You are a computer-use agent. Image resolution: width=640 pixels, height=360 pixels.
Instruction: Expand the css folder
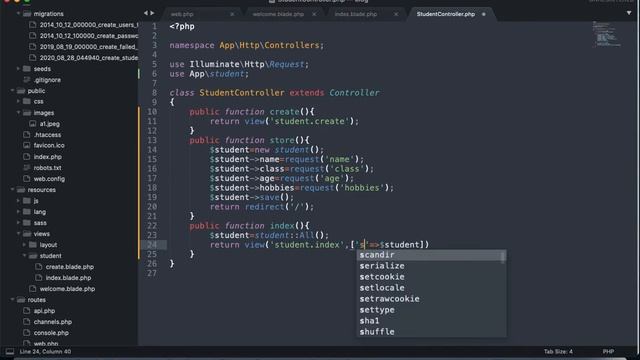18,101
